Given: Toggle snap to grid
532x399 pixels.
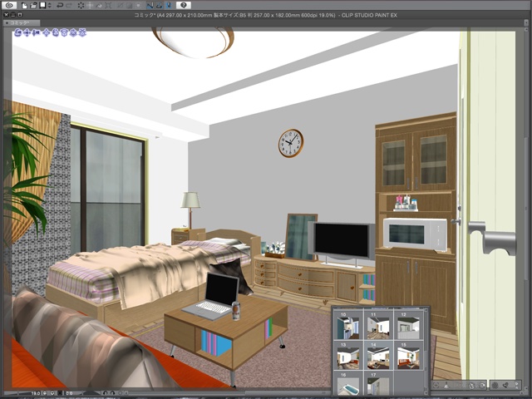Looking at the screenshot, I should [168, 5].
